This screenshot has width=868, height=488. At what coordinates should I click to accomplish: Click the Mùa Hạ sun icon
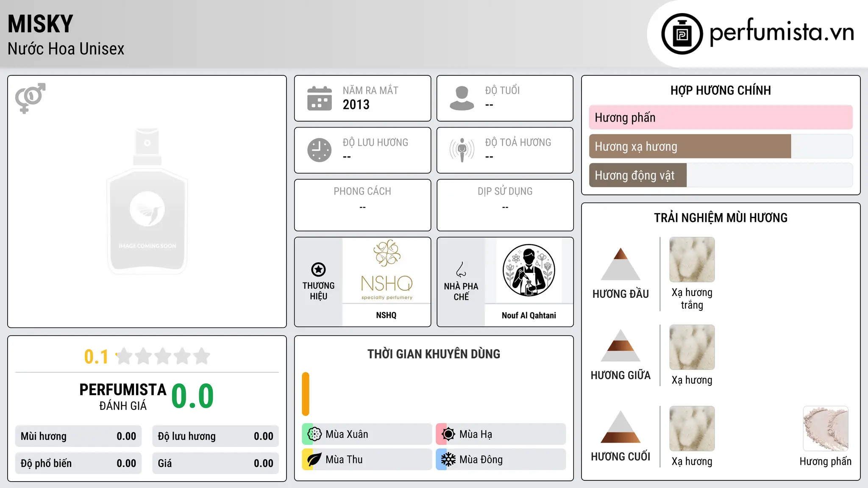pyautogui.click(x=448, y=434)
